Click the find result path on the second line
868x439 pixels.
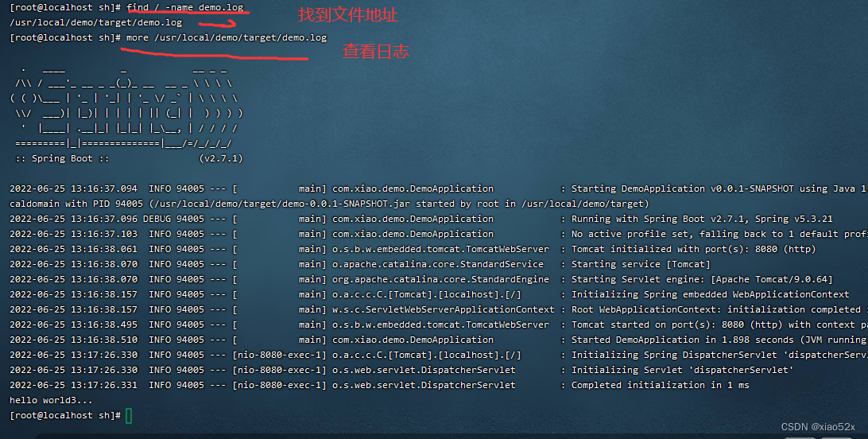point(95,23)
